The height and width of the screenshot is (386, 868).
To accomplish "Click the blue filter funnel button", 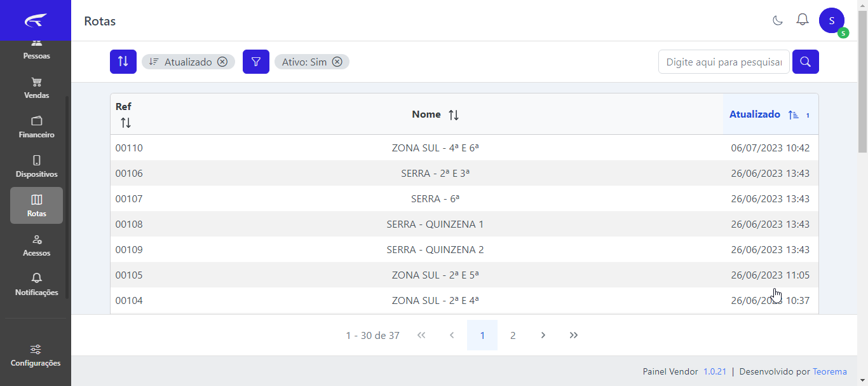I will tap(256, 62).
